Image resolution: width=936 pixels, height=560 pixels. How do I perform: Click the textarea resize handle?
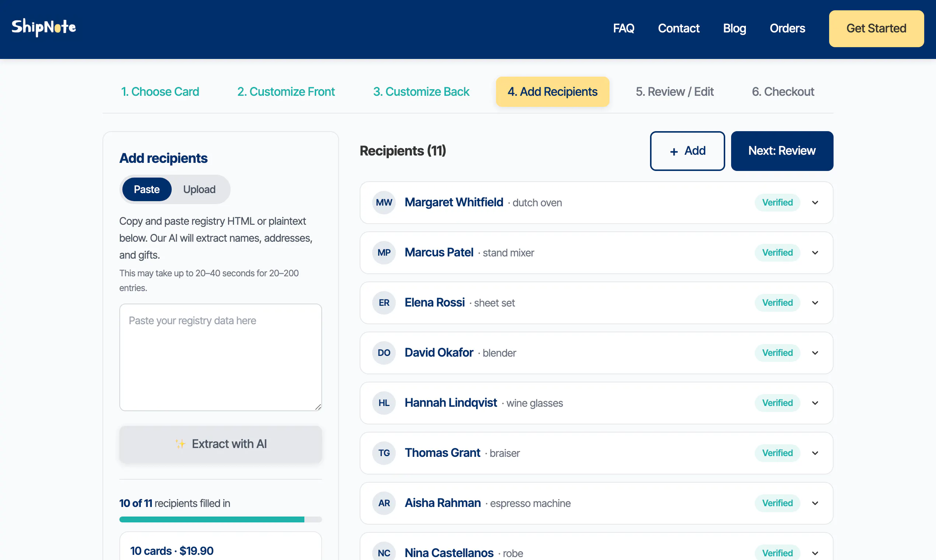pos(318,407)
